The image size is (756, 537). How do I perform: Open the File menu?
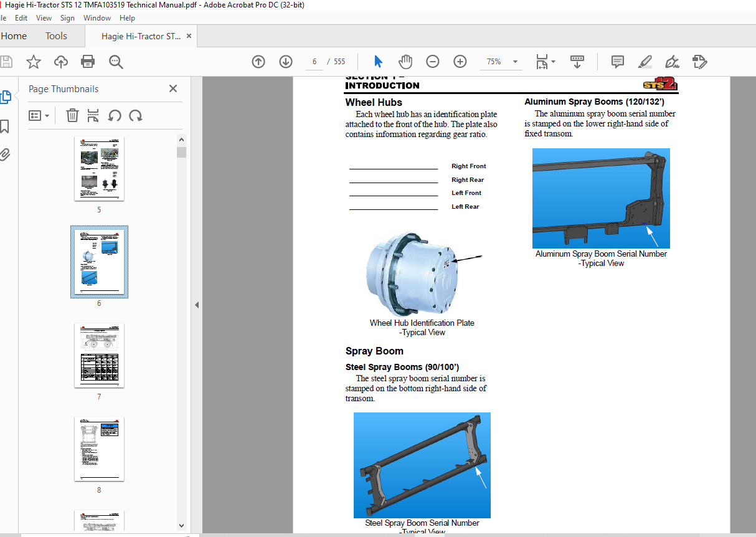3,18
